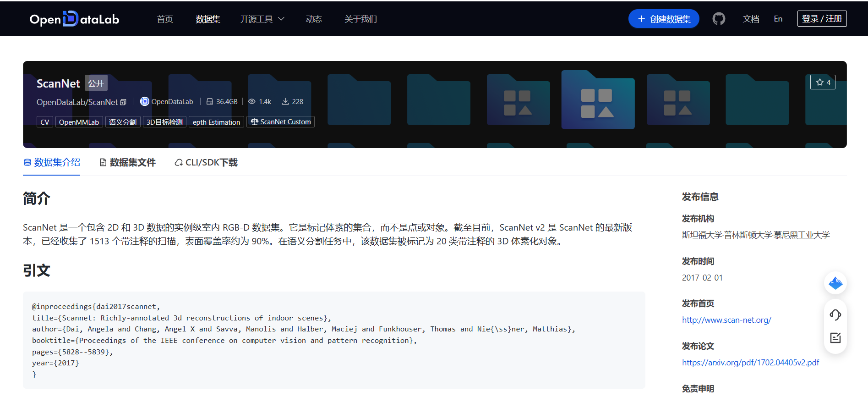Click the 免责申明 heading
The image size is (868, 397).
click(x=698, y=389)
